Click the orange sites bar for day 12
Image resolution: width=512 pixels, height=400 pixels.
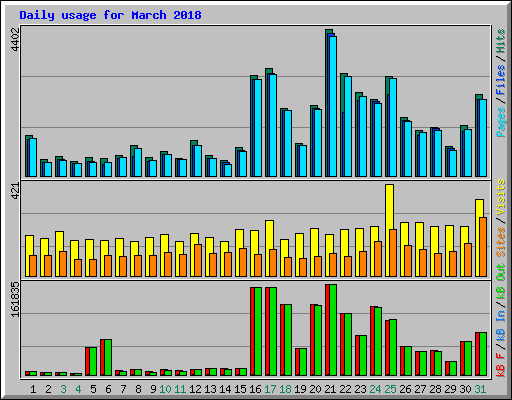click(198, 260)
